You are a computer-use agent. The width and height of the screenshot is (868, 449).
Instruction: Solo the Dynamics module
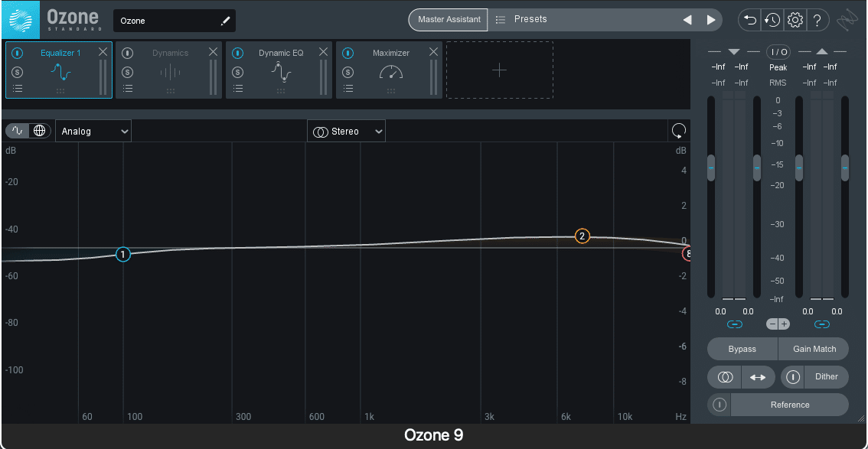point(127,72)
